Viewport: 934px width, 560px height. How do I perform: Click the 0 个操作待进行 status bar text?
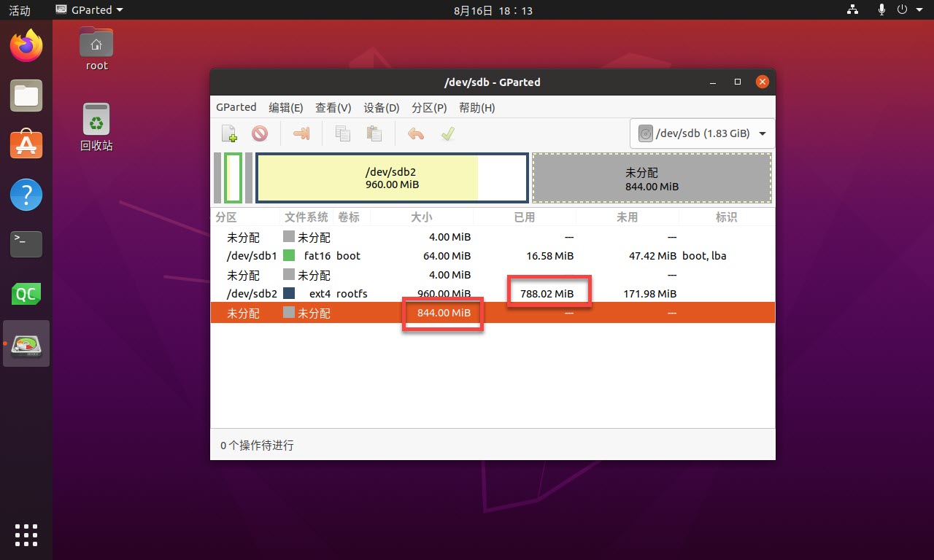[257, 445]
